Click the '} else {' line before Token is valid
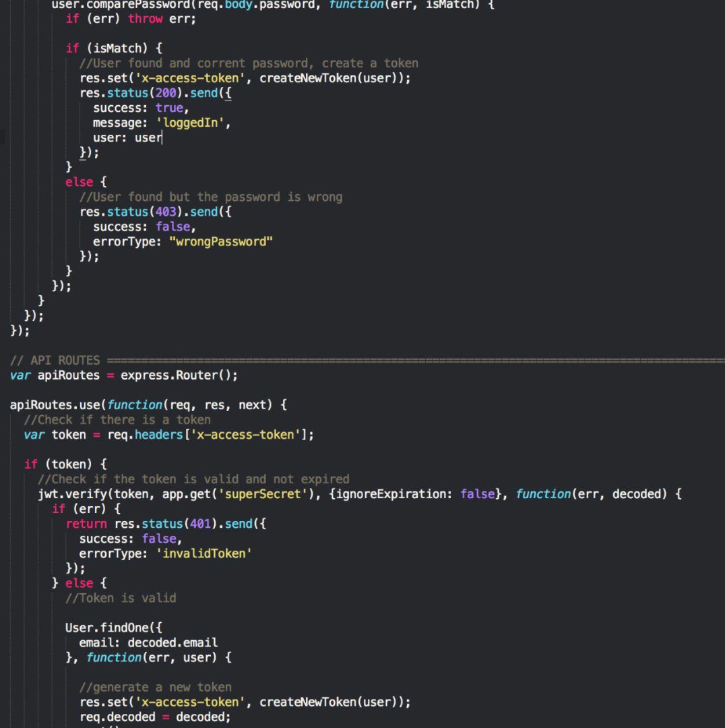The image size is (725, 728). [80, 584]
